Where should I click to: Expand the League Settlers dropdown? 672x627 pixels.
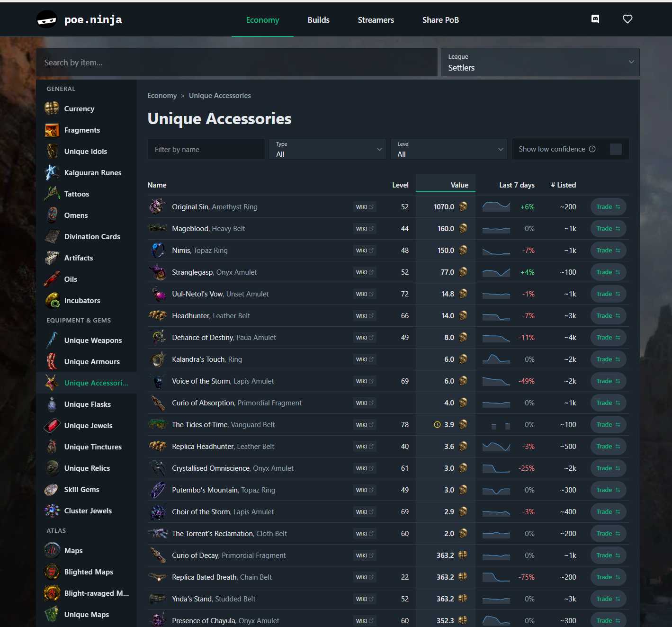[x=540, y=62]
